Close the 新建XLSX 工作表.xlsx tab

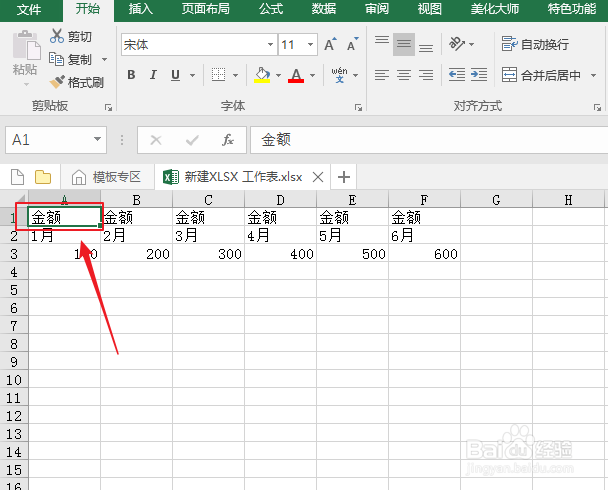tap(318, 177)
